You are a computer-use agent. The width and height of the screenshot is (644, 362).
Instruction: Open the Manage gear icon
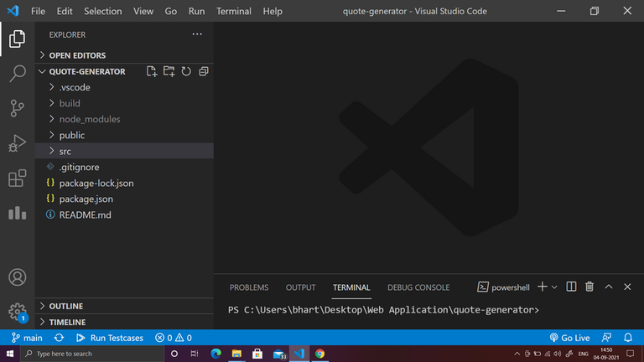[x=17, y=312]
